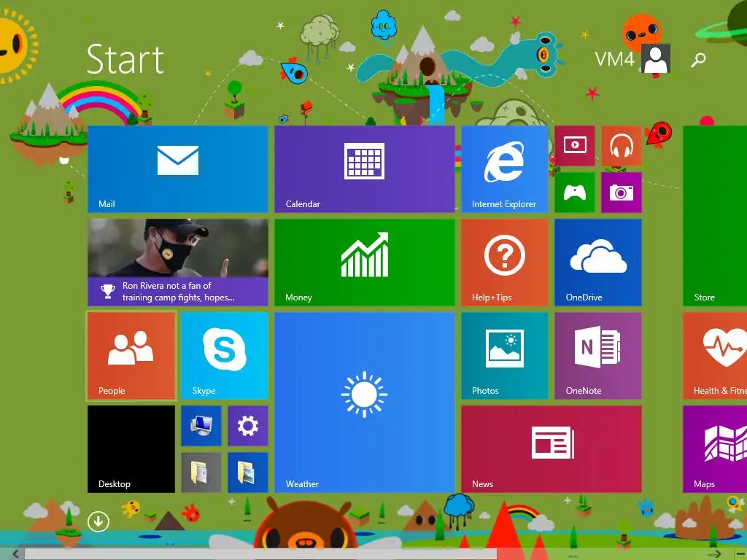Viewport: 747px width, 560px height.
Task: Open the Store tile
Action: [x=715, y=216]
